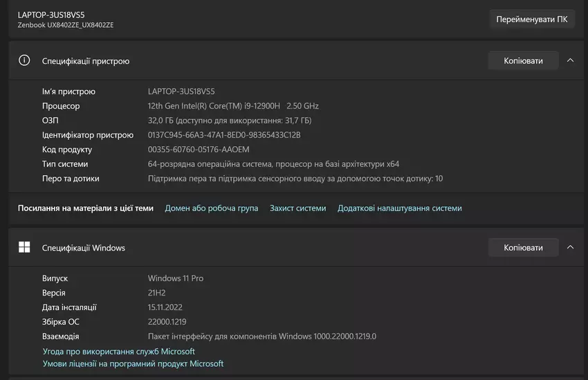588x380 pixels.
Task: Open Угода про використання служб Microsoft
Action: coord(118,352)
